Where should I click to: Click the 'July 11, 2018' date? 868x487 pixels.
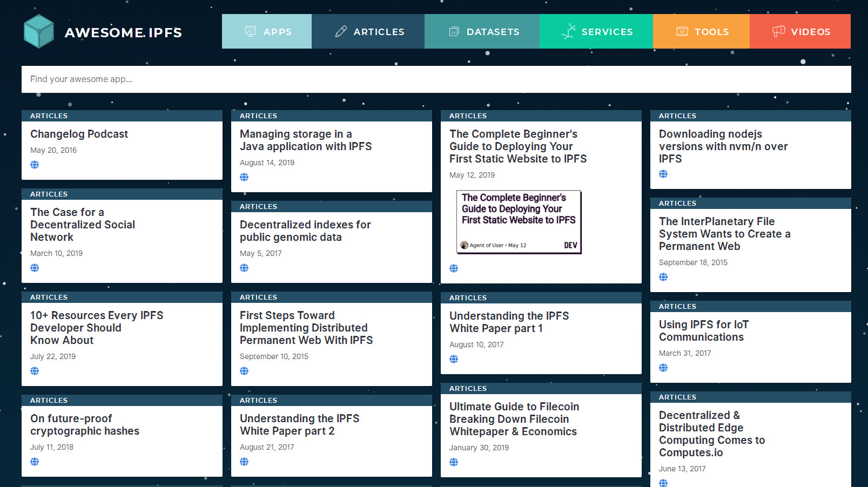click(x=52, y=447)
